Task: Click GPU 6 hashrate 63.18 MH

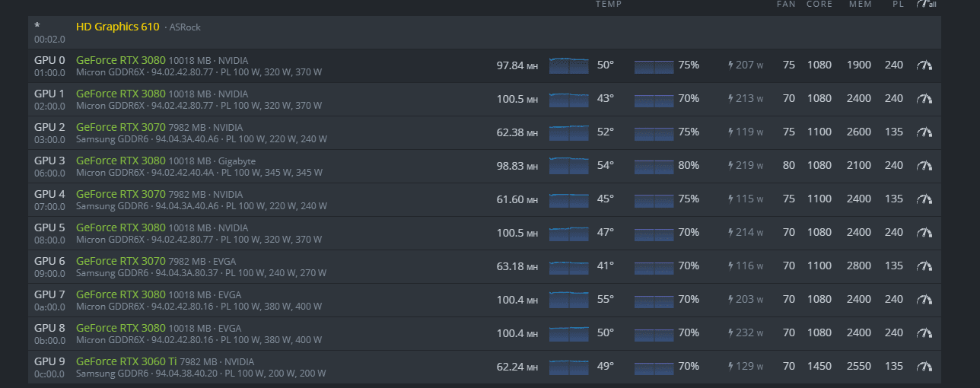Action: (x=517, y=266)
